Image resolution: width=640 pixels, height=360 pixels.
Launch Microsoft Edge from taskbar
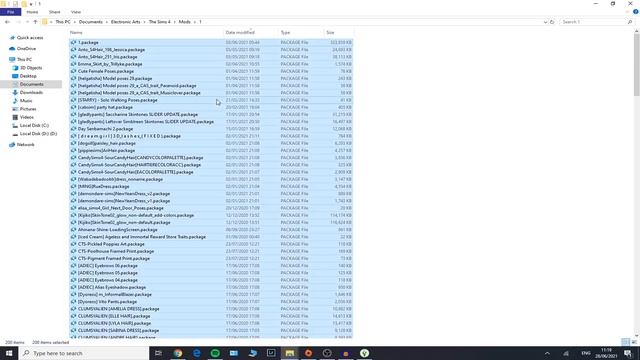click(196, 353)
